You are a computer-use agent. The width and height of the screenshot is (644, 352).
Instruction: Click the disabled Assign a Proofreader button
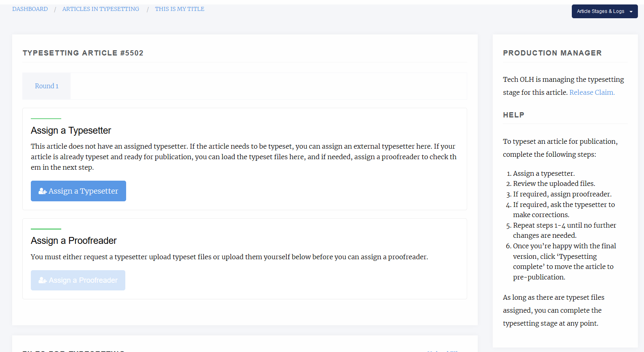coord(78,280)
